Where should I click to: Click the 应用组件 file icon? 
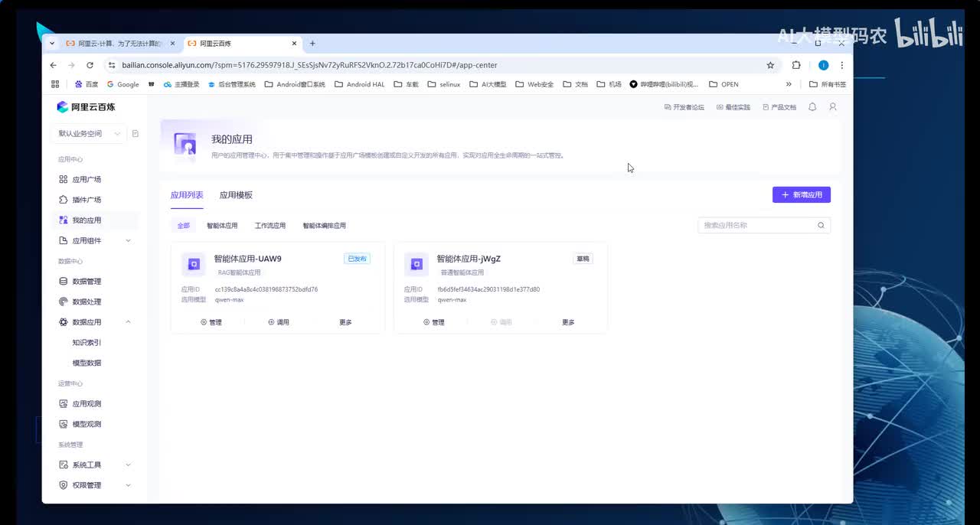pos(64,241)
